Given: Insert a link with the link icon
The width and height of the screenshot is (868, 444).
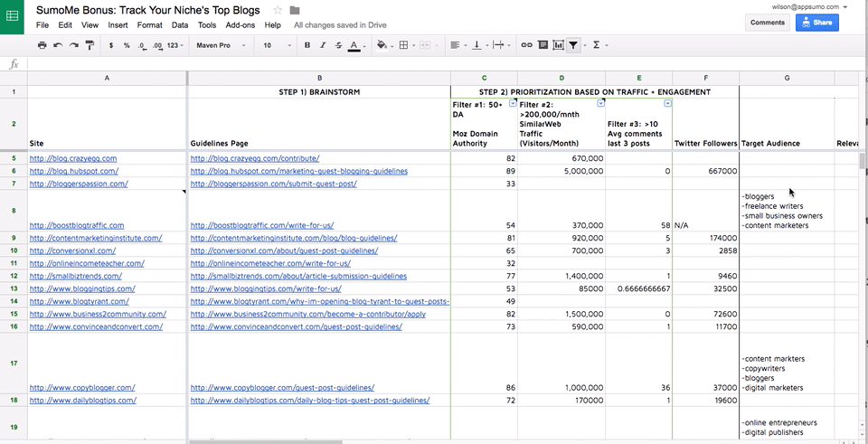Looking at the screenshot, I should tap(527, 45).
